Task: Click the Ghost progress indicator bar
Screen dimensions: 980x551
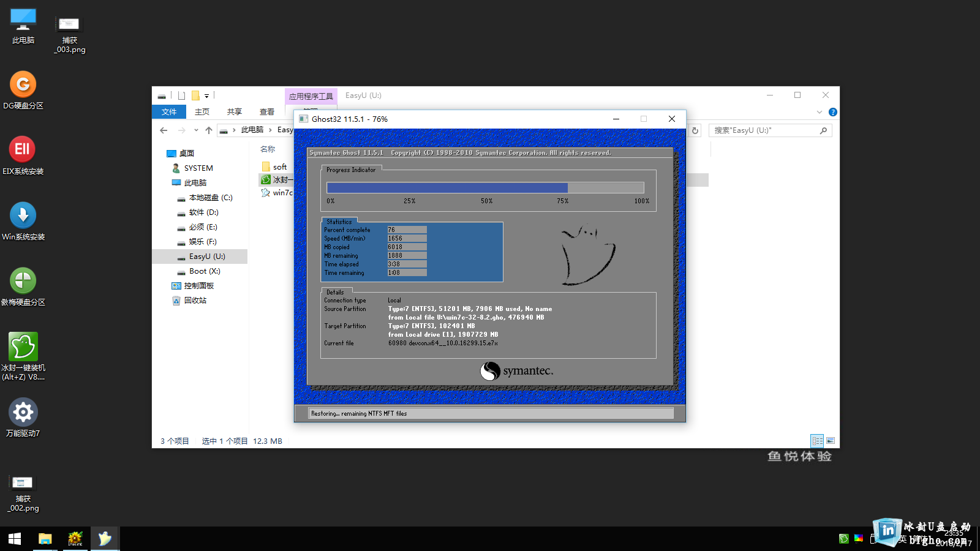Action: point(485,188)
